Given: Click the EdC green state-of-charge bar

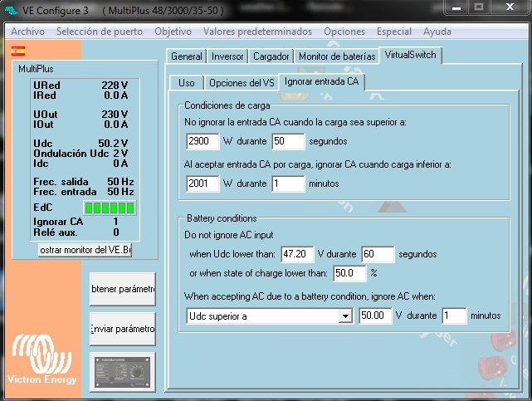Looking at the screenshot, I should (110, 208).
